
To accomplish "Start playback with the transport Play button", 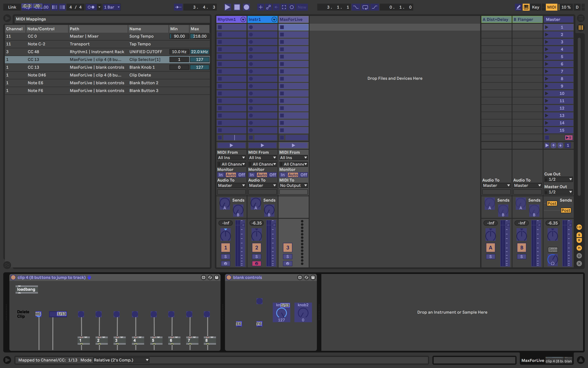I will (x=227, y=7).
